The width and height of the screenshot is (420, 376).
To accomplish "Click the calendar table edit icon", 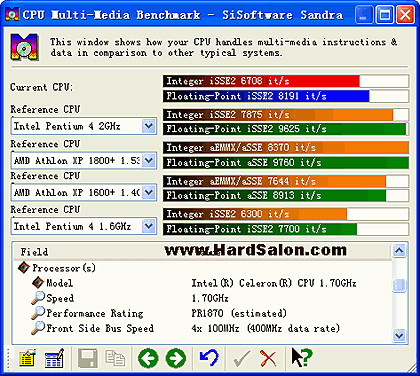I will 54,358.
